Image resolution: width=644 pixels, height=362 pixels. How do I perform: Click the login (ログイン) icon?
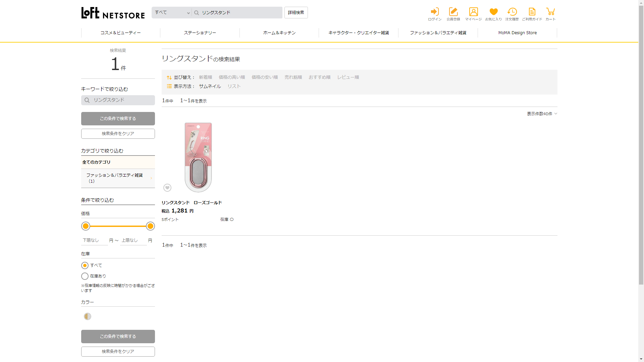(x=435, y=14)
